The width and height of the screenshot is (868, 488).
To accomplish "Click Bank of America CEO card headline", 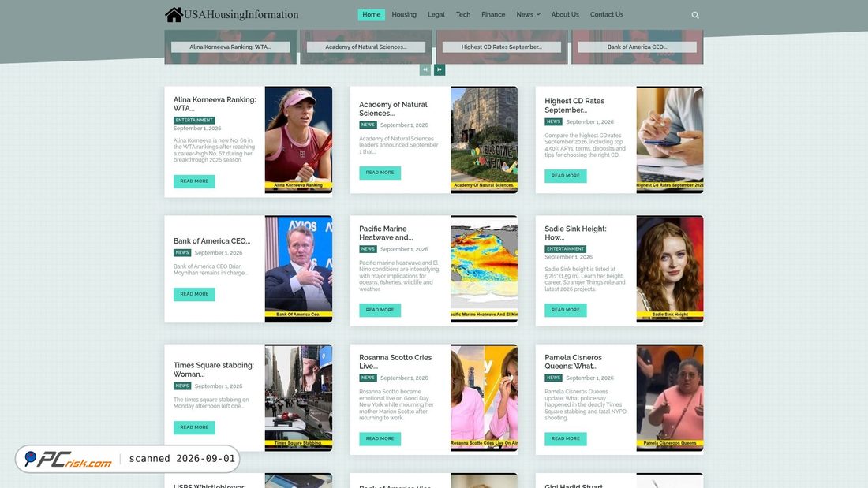I will (x=212, y=241).
